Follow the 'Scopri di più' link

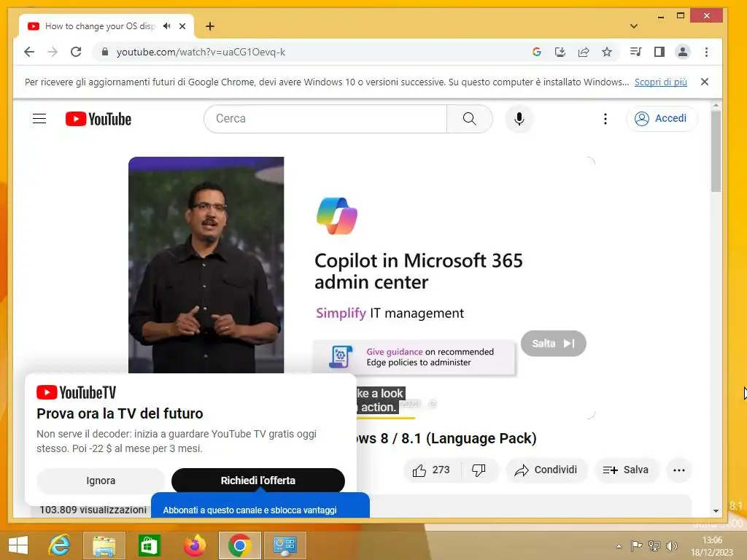coord(660,82)
